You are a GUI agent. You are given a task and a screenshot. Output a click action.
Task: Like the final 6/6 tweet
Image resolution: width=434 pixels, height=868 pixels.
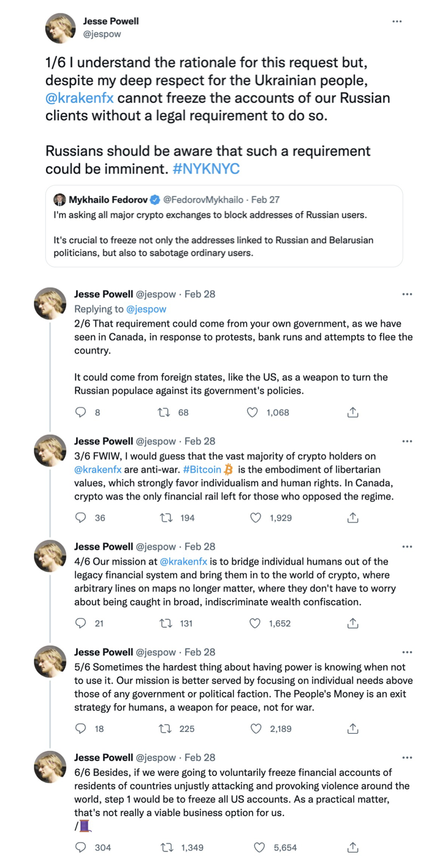click(x=259, y=848)
